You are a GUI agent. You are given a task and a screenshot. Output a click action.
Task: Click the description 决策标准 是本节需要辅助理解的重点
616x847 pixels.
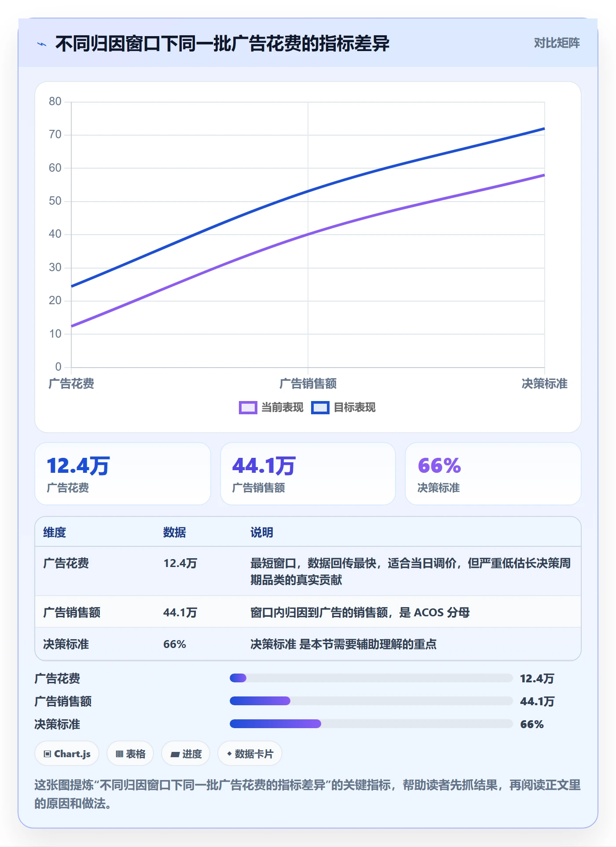343,644
